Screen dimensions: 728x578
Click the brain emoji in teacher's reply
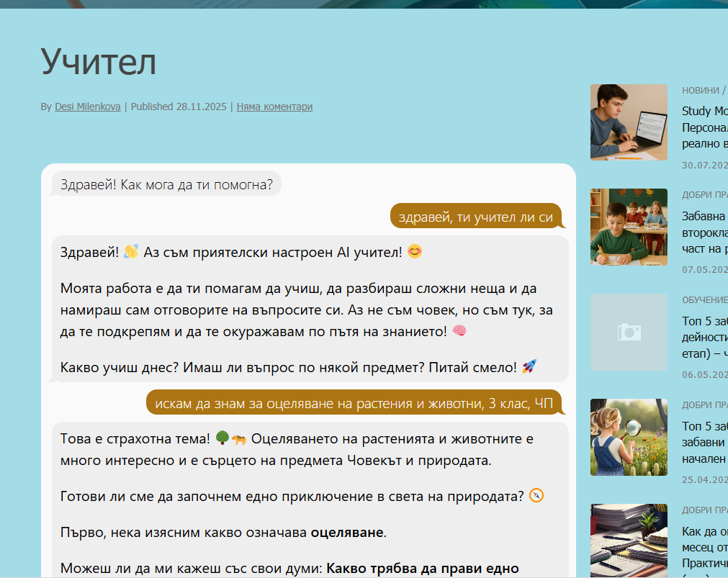459,331
